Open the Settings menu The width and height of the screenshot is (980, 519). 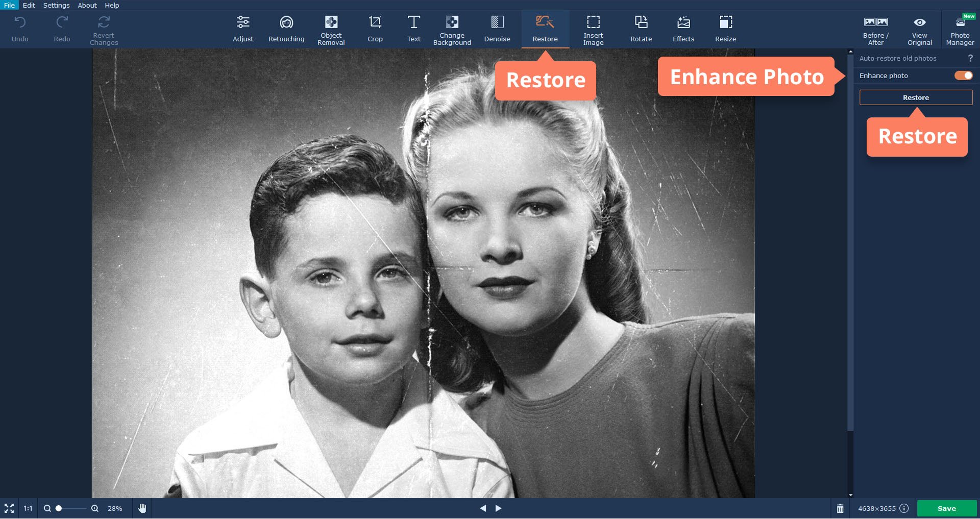click(x=56, y=5)
